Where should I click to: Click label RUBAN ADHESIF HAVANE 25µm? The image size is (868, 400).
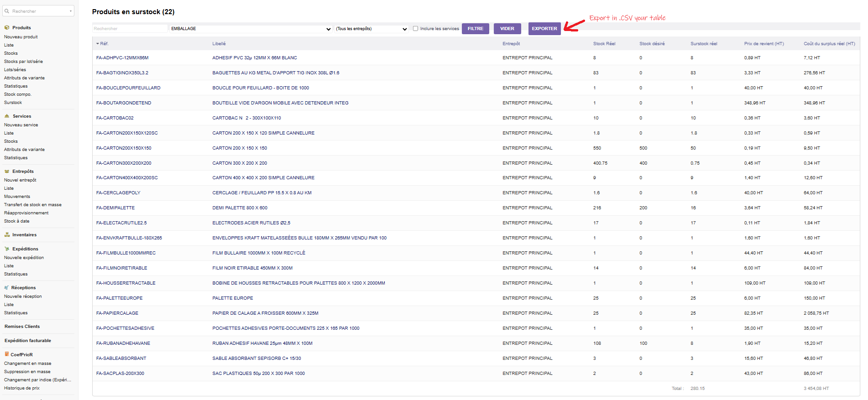pyautogui.click(x=262, y=343)
